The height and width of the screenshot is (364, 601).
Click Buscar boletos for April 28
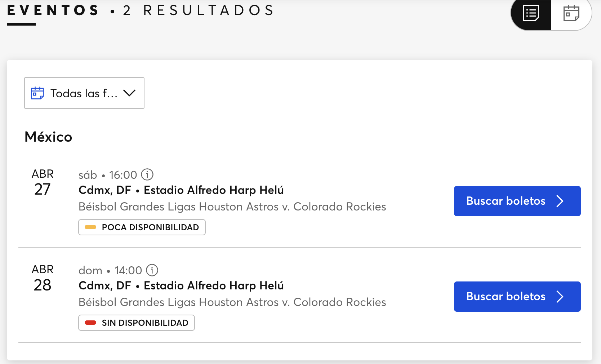(x=506, y=297)
